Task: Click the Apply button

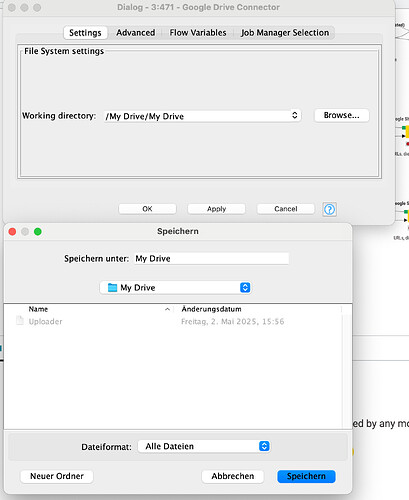Action: pos(216,209)
